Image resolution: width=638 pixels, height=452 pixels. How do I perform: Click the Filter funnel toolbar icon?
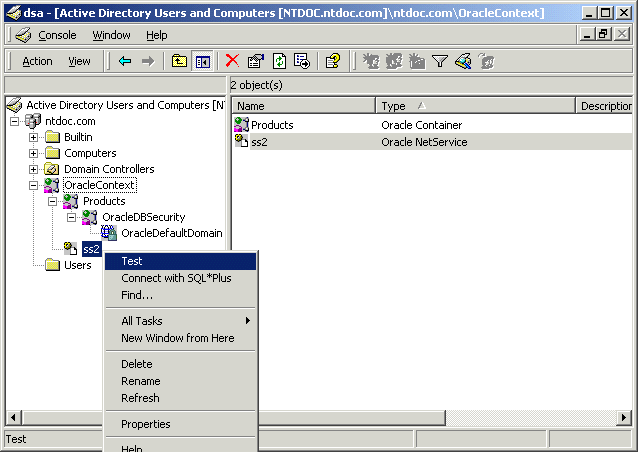point(439,61)
